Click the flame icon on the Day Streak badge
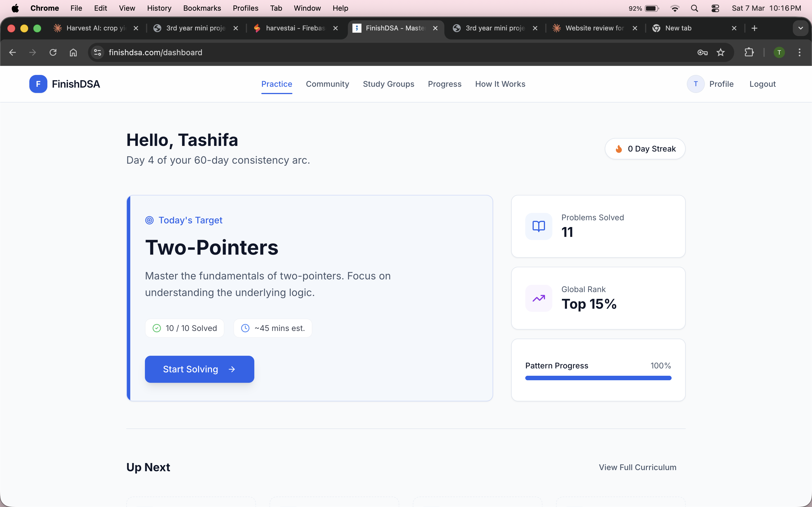The image size is (812, 507). click(619, 148)
